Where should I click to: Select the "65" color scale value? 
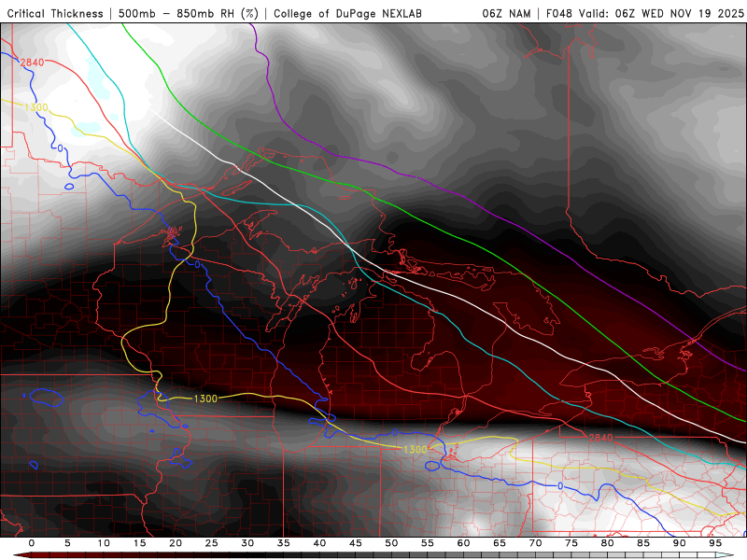pyautogui.click(x=500, y=543)
